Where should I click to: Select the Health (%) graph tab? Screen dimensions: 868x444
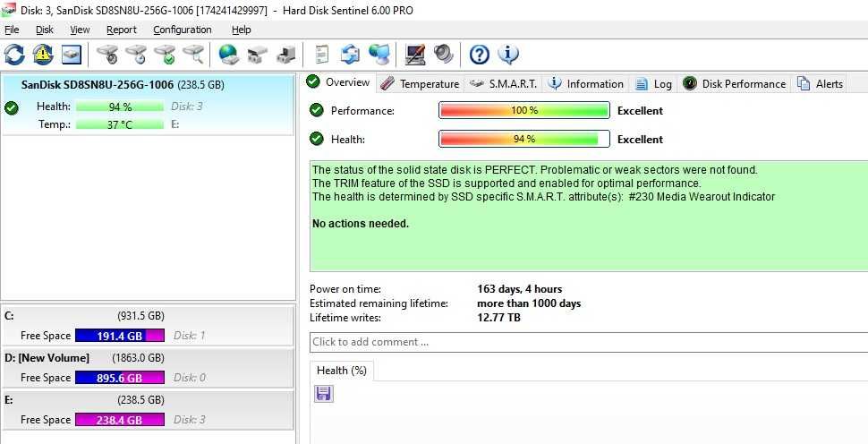[x=342, y=371]
